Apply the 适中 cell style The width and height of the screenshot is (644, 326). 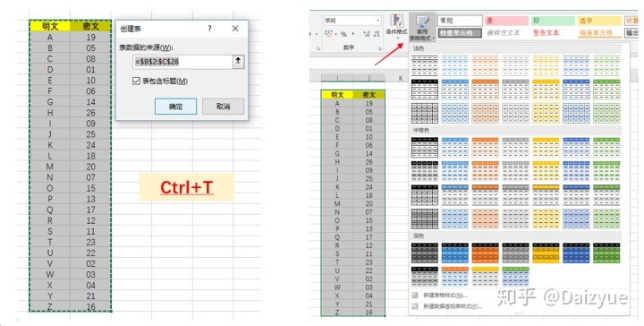click(x=599, y=21)
